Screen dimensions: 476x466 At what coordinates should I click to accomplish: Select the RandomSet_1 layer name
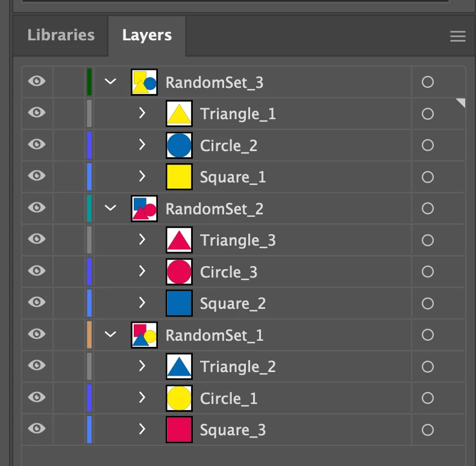coord(215,336)
